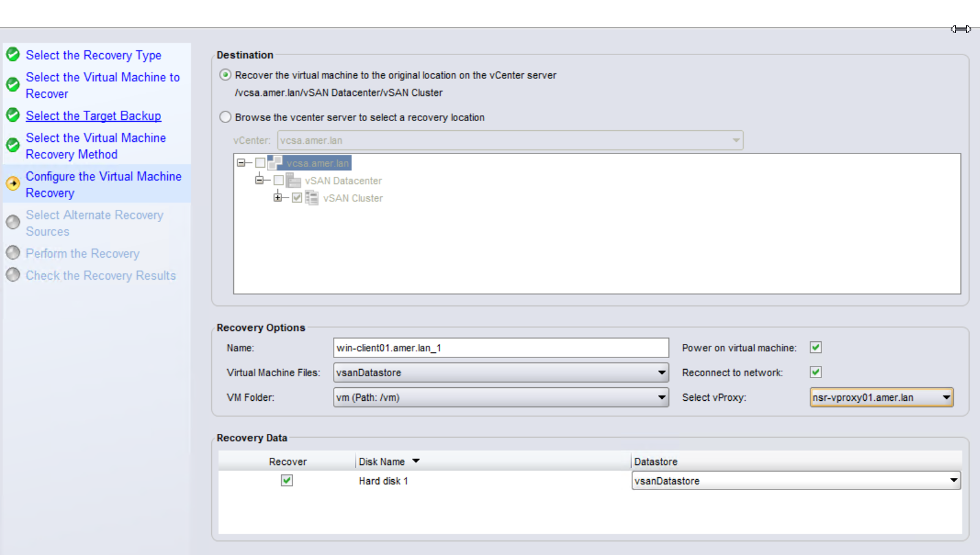Image resolution: width=980 pixels, height=555 pixels.
Task: Toggle the Reconnect to network checkbox
Action: pos(815,372)
